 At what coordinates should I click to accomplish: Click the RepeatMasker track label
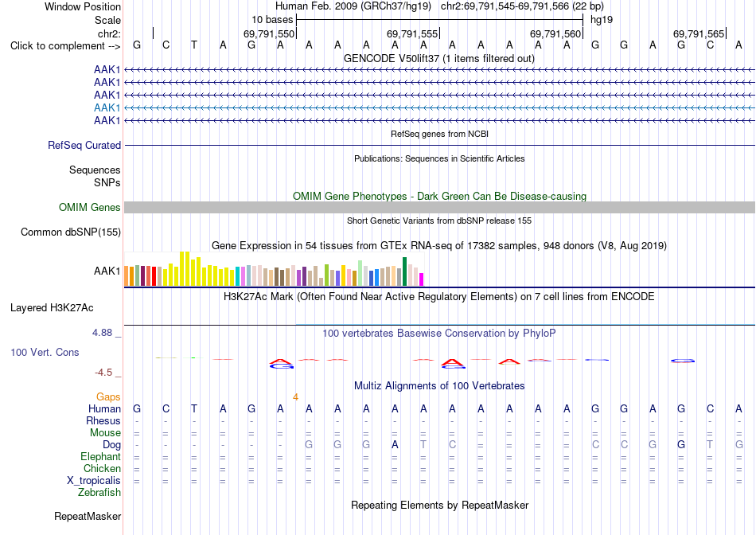click(88, 516)
